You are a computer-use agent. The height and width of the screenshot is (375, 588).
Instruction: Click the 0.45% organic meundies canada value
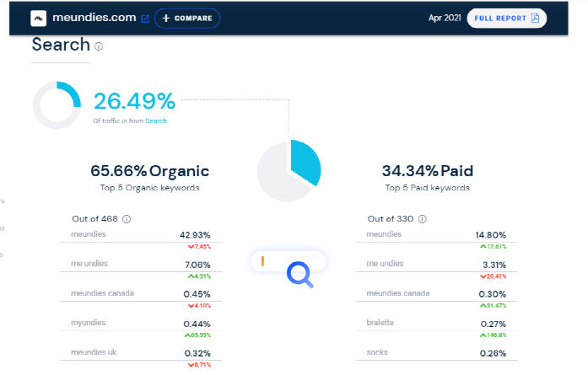click(x=197, y=294)
